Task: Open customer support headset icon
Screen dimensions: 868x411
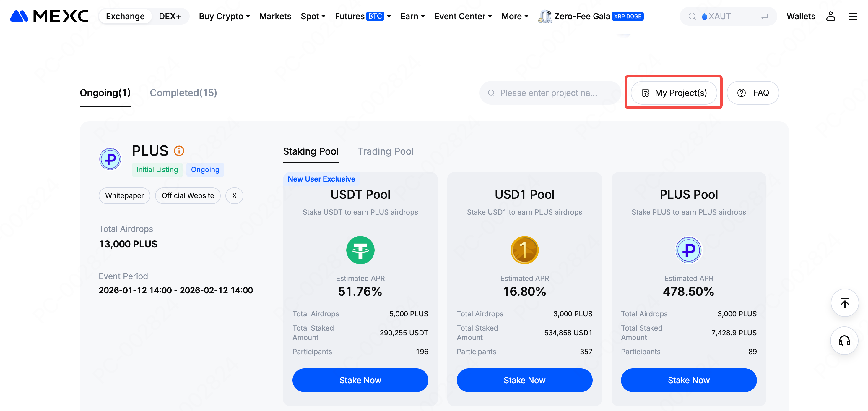Action: [844, 341]
